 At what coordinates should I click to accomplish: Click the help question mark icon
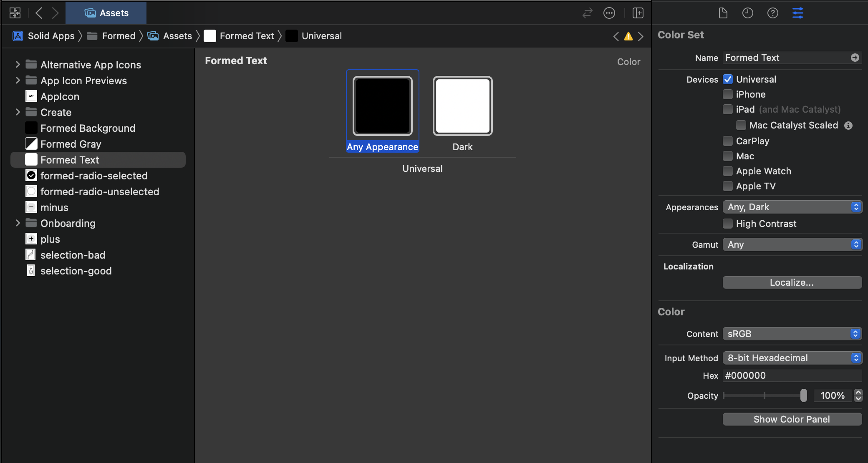click(x=773, y=13)
